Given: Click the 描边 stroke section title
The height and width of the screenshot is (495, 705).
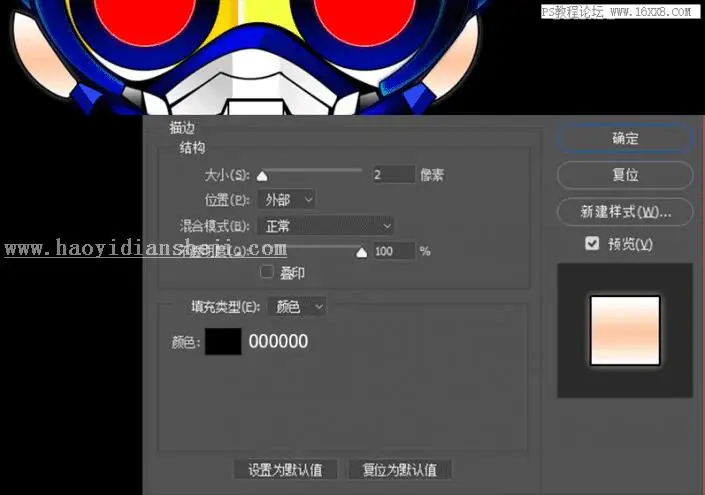Looking at the screenshot, I should tap(182, 128).
